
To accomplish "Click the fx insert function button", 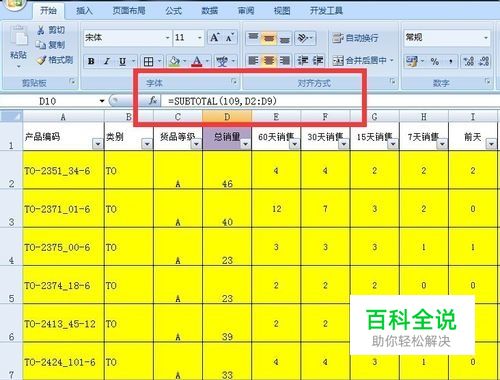I will click(153, 100).
